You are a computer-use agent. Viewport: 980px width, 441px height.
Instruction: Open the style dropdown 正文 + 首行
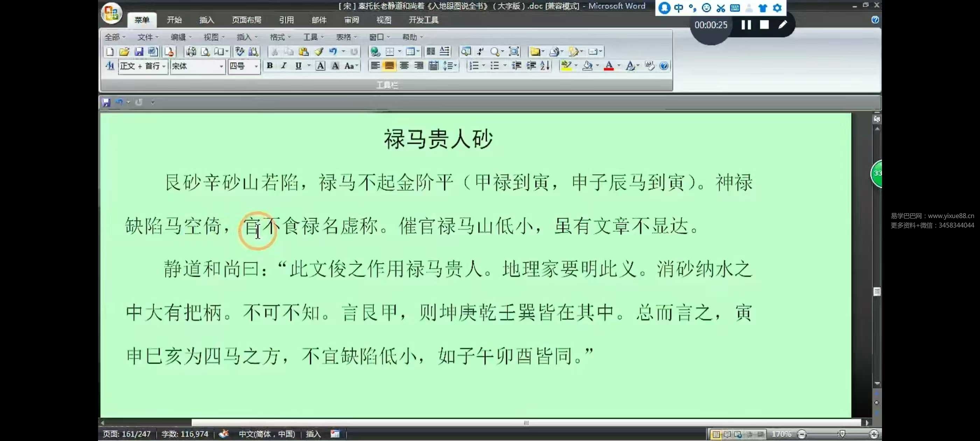click(x=164, y=66)
